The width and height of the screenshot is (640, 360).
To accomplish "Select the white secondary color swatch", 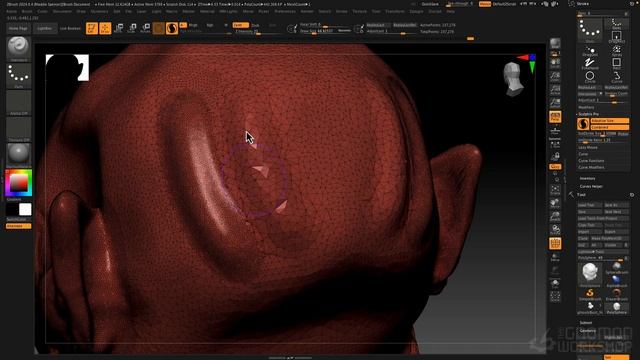I will [25, 209].
